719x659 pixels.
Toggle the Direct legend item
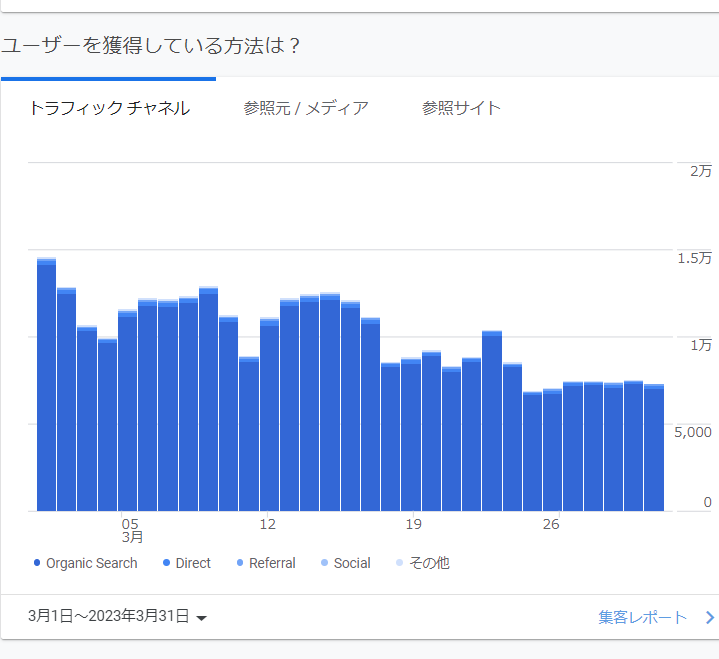point(187,563)
